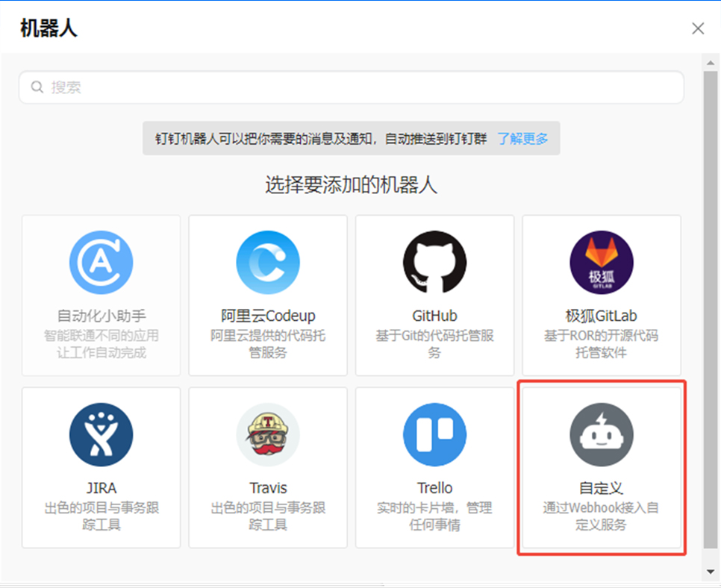Choose the Travis mascot icon
Screen dimensions: 721x588
click(x=268, y=435)
